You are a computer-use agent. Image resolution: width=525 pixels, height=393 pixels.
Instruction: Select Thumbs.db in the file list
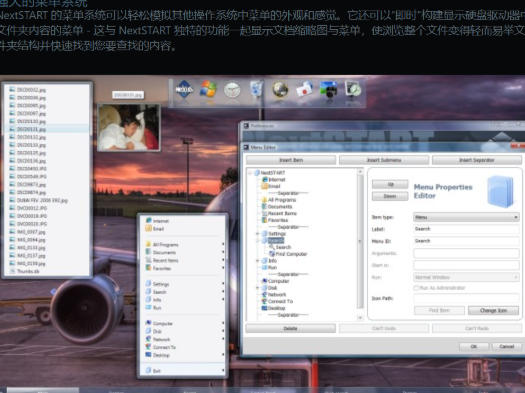tap(28, 271)
